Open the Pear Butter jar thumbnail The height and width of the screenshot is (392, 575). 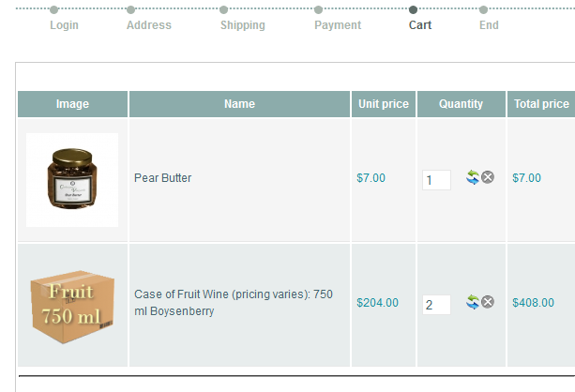click(x=72, y=179)
